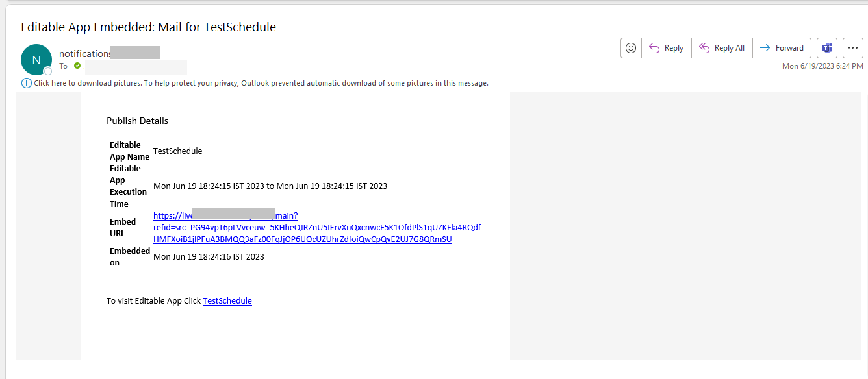Open the Embed URL hyperlink

(x=318, y=227)
